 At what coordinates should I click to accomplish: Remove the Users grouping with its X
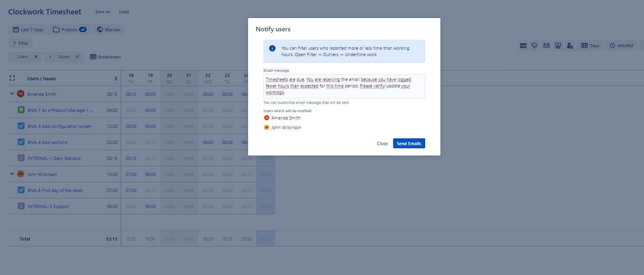pos(36,57)
